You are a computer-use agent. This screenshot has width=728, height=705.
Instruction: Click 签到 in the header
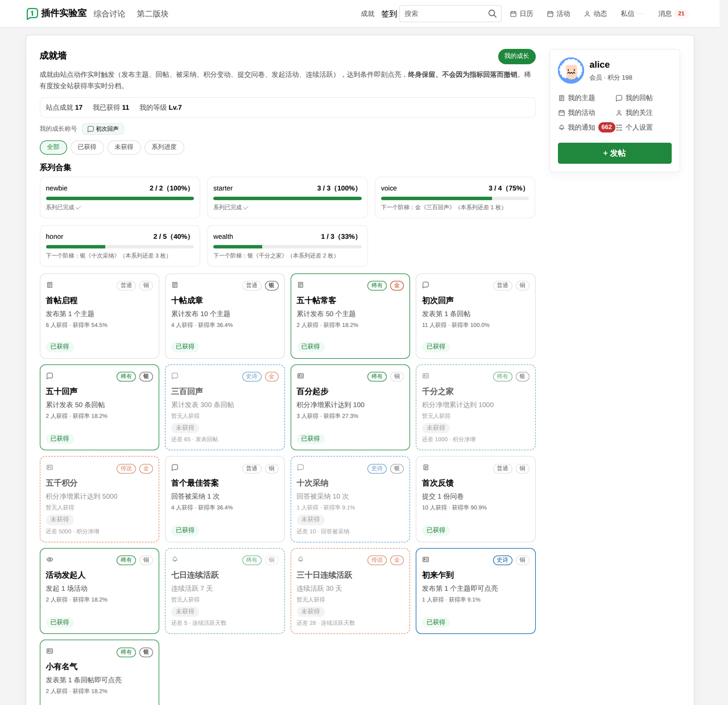tap(389, 14)
